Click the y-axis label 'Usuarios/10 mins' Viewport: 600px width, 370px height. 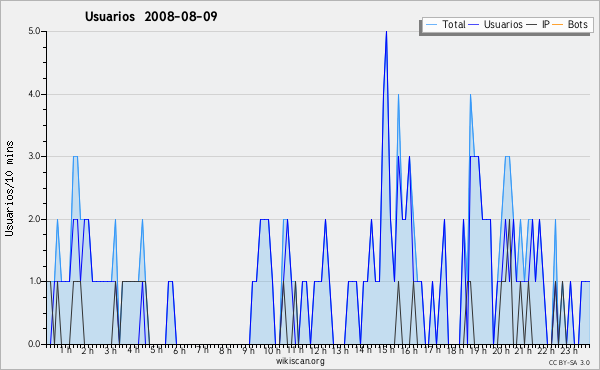tap(9, 189)
